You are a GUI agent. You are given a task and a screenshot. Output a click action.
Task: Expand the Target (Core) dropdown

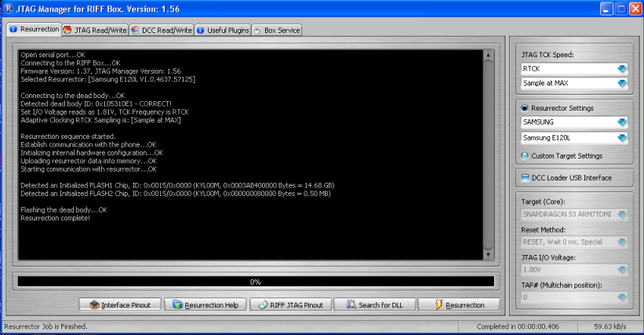(622, 214)
